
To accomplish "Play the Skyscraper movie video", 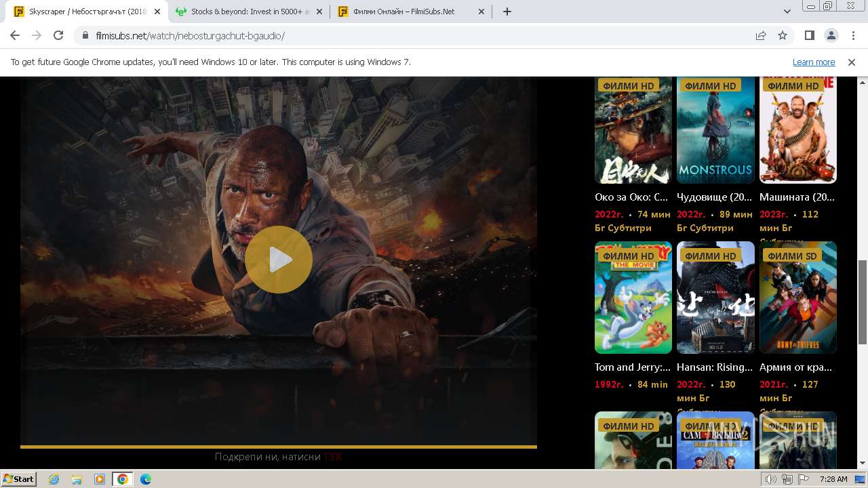I will point(279,260).
